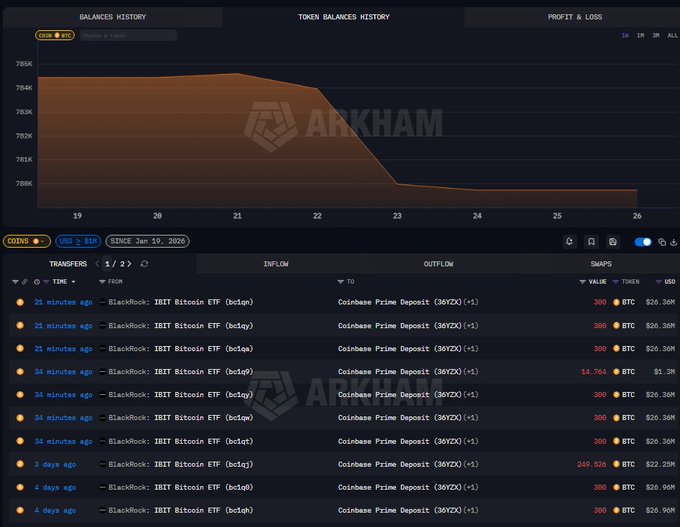680x527 pixels.
Task: Click the copy icon beside the toggle
Action: click(x=662, y=242)
